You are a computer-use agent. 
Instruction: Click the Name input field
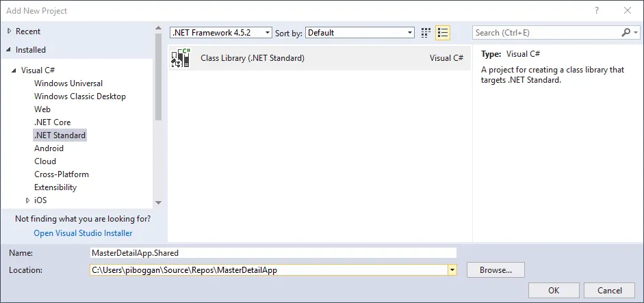click(274, 253)
